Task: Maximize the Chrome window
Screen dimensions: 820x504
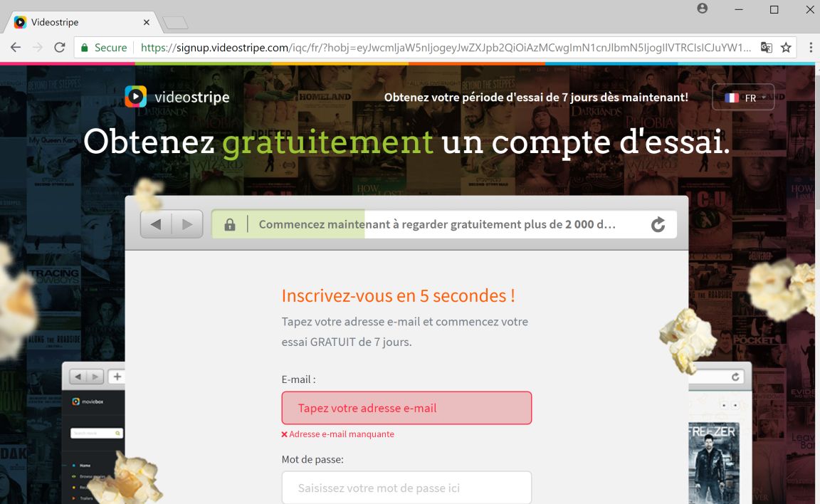Action: tap(774, 9)
